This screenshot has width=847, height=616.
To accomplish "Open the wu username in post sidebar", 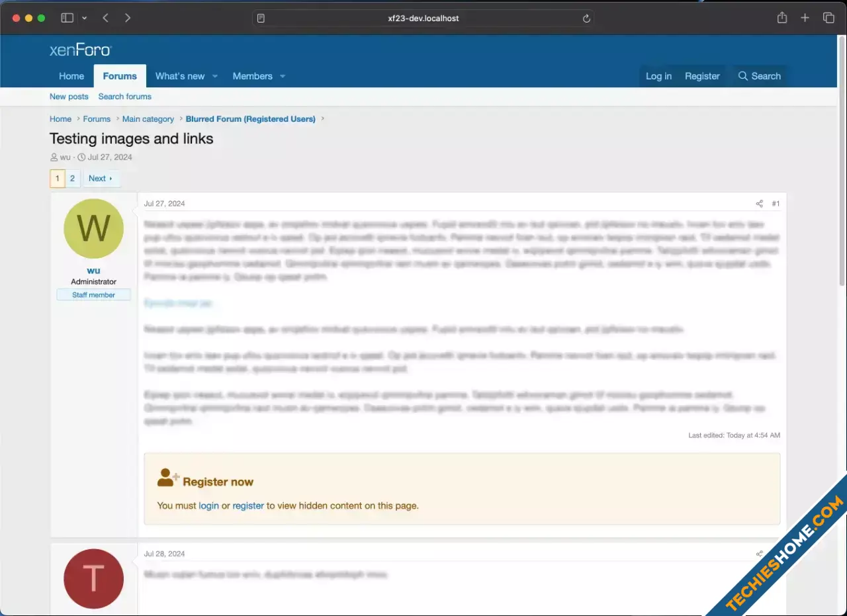I will point(93,271).
